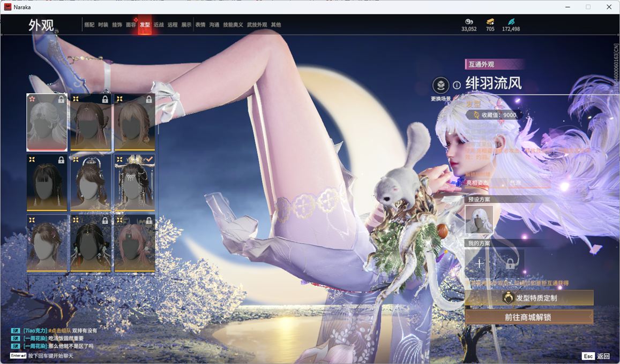Minimize the Naraka window
Image resolution: width=620 pixels, height=364 pixels.
(568, 7)
